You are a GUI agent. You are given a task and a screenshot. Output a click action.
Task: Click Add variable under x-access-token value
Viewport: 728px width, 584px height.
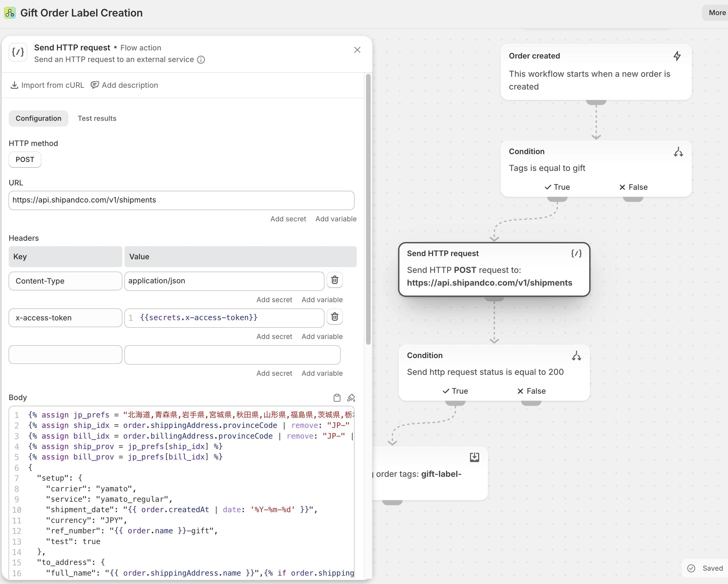click(322, 336)
